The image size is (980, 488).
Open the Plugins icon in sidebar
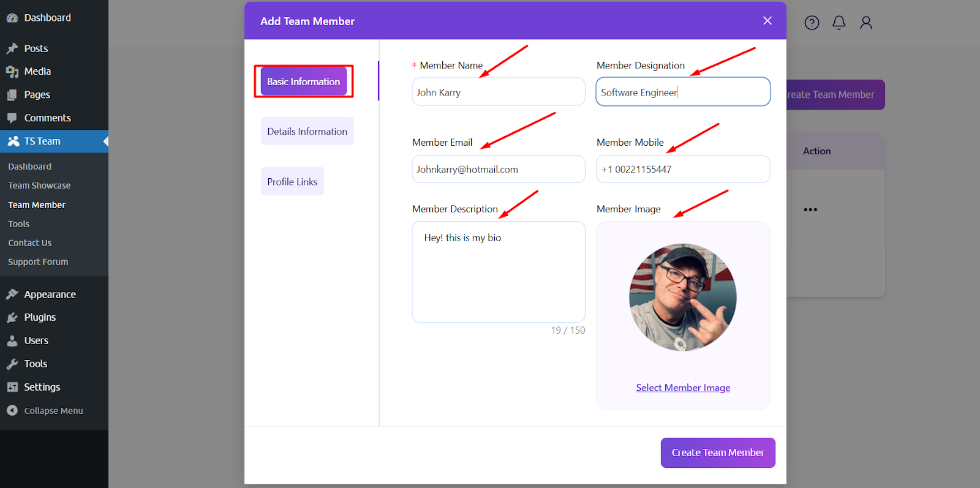point(12,317)
